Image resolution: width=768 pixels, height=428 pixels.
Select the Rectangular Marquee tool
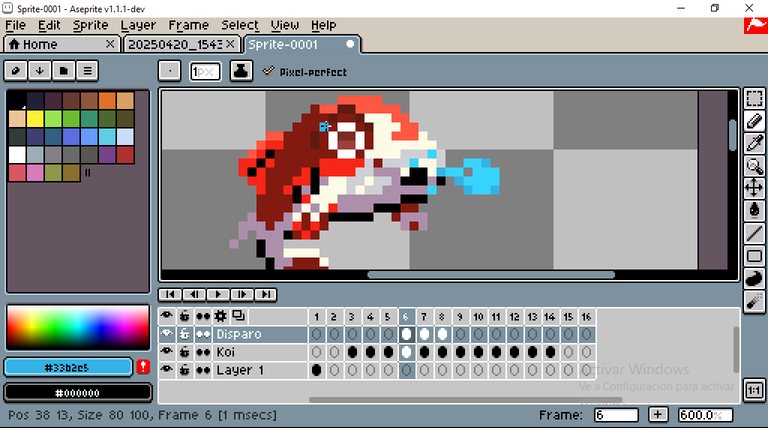point(754,98)
